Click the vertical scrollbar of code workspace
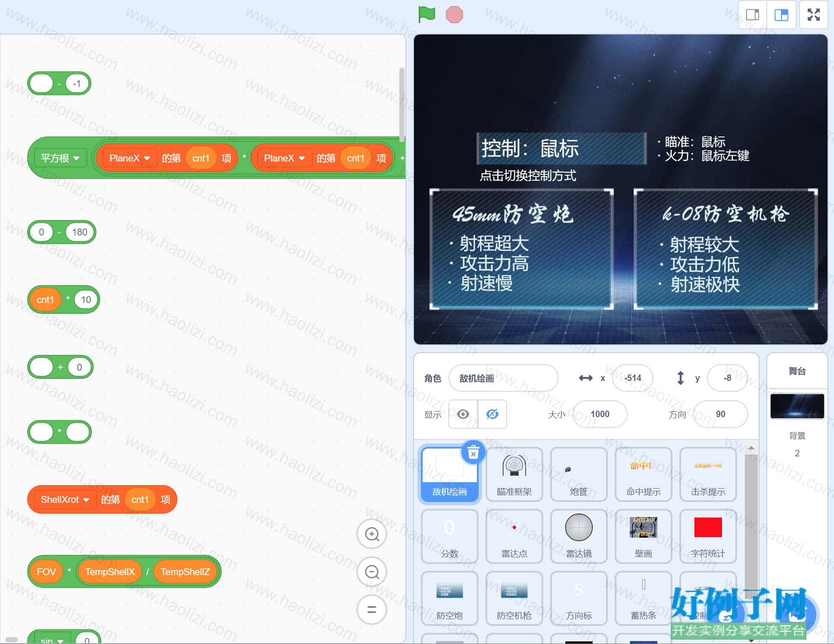Viewport: 834px width, 644px height. point(401,105)
